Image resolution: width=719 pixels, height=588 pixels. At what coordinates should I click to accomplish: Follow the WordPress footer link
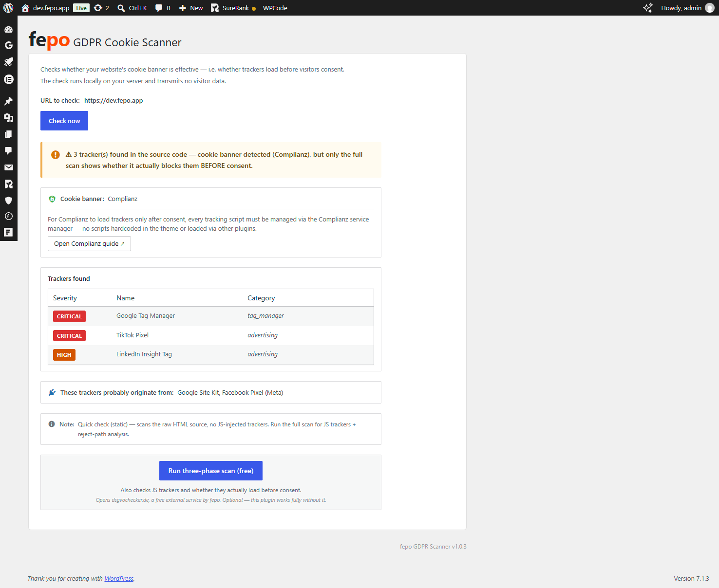coord(119,578)
